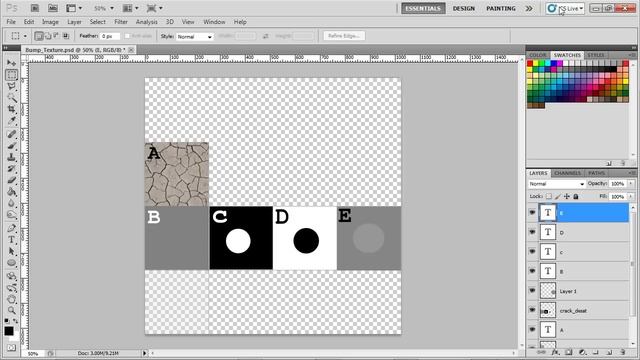Image resolution: width=640 pixels, height=360 pixels.
Task: Select the Path Selection tool
Action: click(x=11, y=251)
